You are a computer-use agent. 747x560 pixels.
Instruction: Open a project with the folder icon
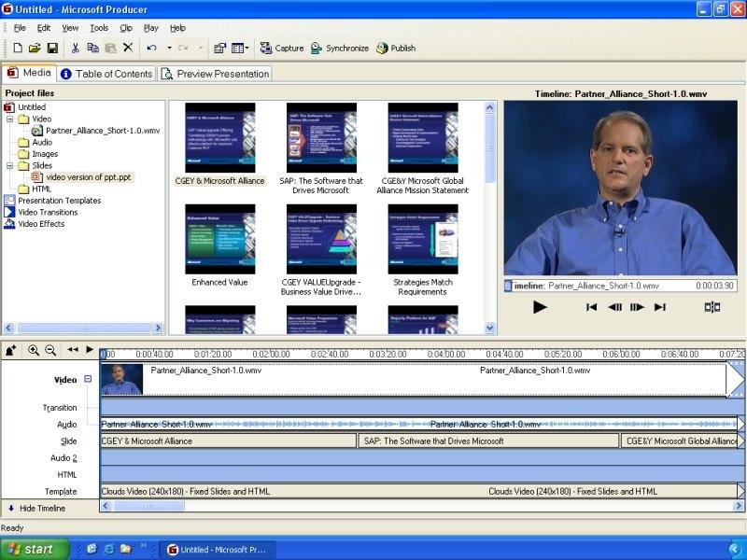(x=35, y=48)
